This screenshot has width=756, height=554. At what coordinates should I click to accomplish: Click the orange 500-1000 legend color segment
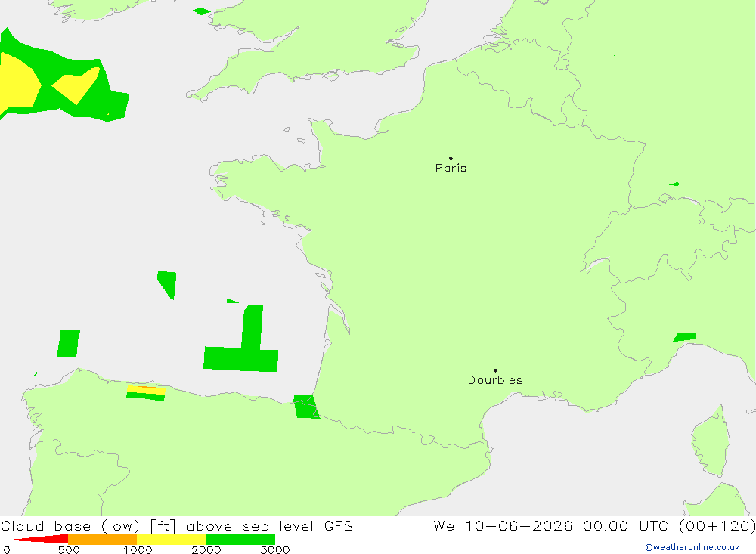(x=103, y=539)
